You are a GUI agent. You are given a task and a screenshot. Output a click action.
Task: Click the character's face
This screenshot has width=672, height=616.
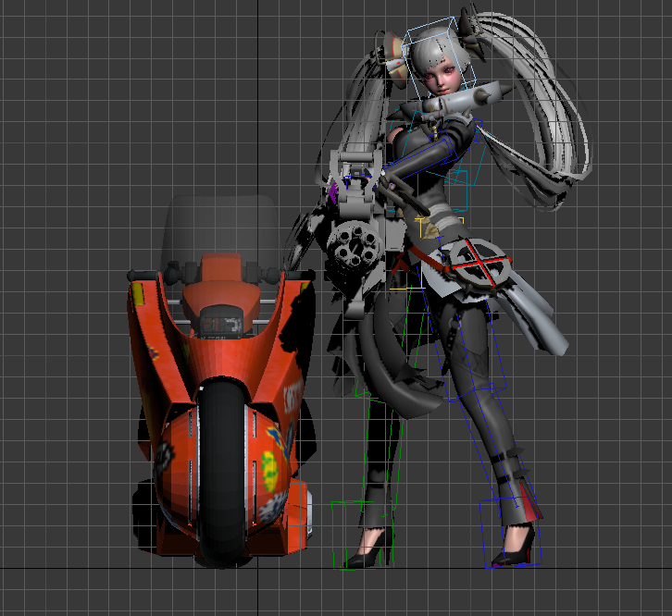pyautogui.click(x=442, y=78)
